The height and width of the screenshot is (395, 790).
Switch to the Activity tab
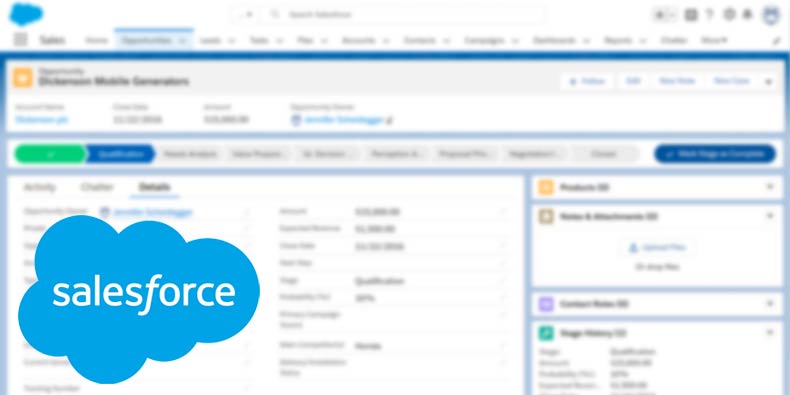point(40,187)
